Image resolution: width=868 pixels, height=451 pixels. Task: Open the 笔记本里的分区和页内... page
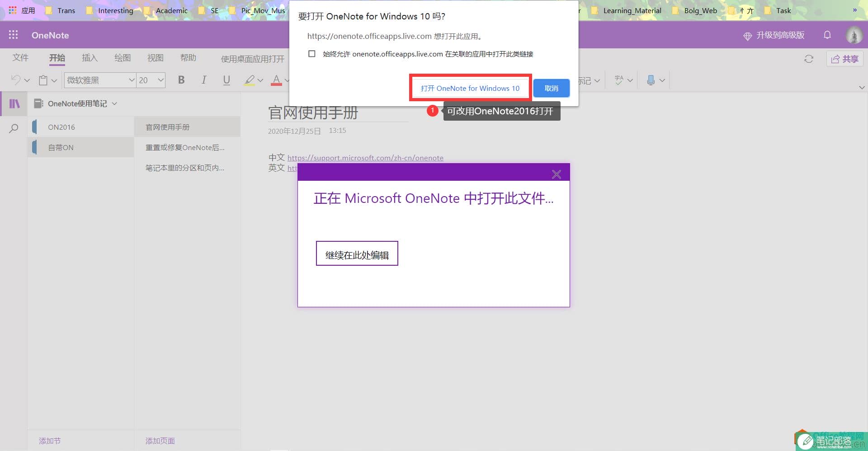tap(187, 168)
